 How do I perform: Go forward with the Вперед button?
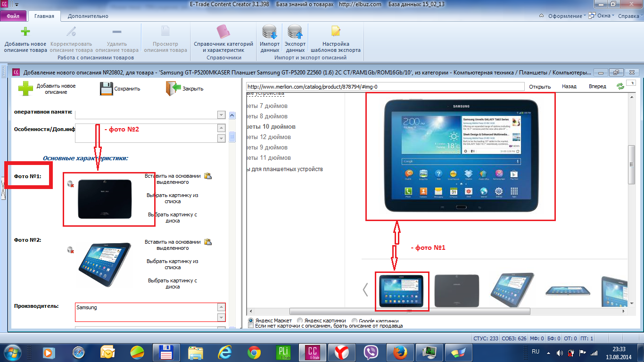[x=597, y=87]
